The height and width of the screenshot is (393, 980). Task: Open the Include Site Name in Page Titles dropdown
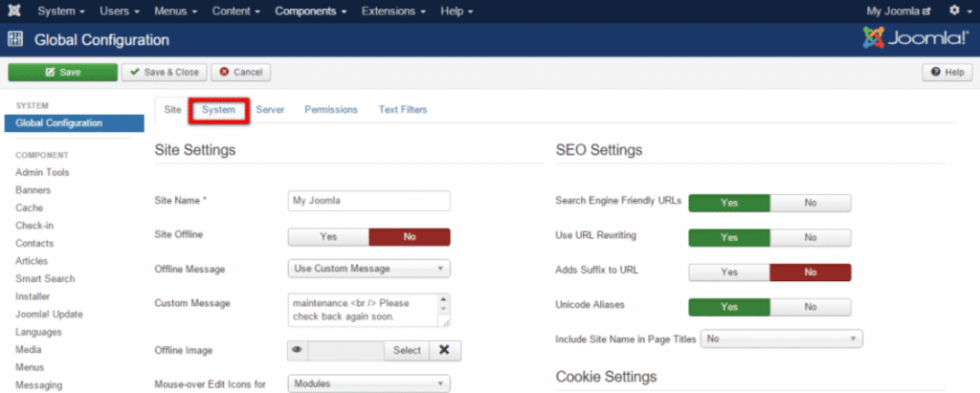[782, 338]
